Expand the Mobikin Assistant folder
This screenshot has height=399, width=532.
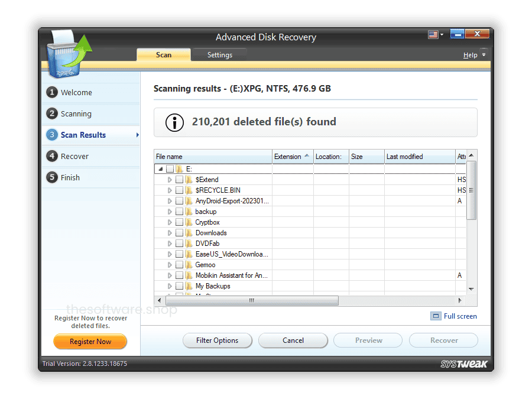pos(170,275)
